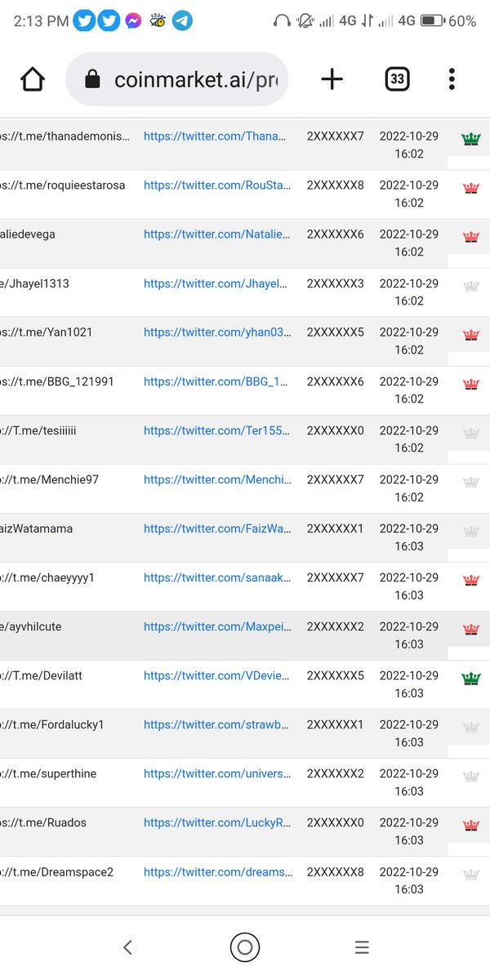Open Twitter link starting with FaizWa

pyautogui.click(x=217, y=528)
